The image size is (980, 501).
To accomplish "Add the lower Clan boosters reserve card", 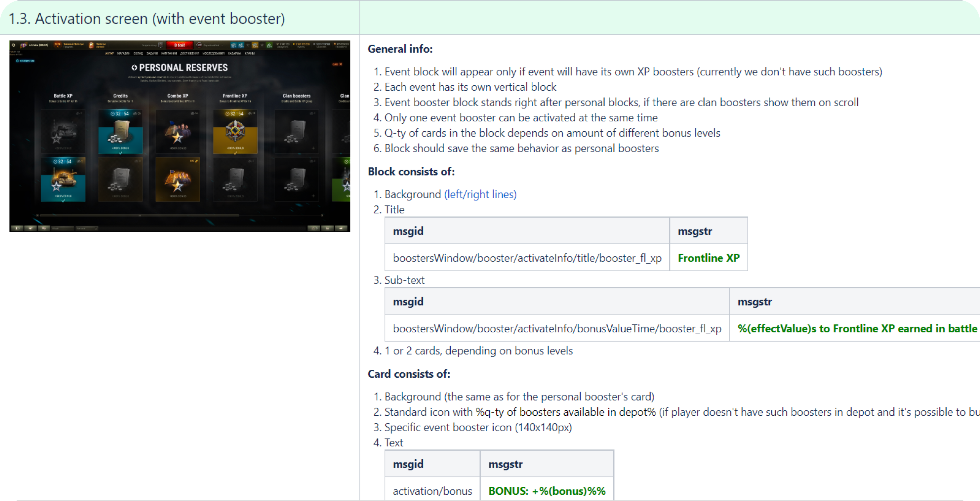I will (x=297, y=179).
